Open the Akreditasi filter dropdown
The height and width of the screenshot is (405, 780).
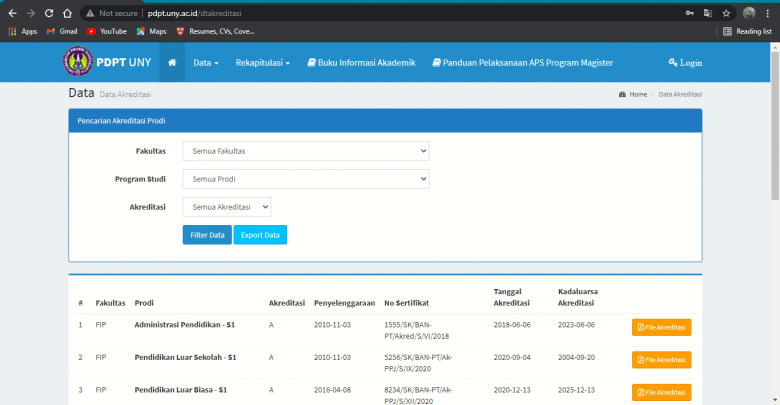click(227, 207)
